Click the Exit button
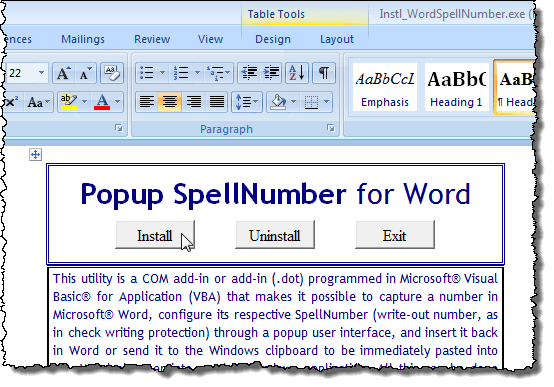This screenshot has width=554, height=387. [x=395, y=235]
